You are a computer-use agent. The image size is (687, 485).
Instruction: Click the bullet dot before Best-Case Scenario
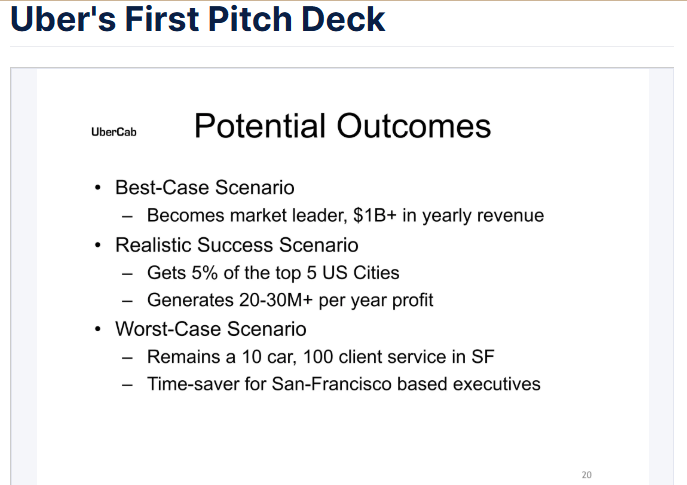[98, 188]
